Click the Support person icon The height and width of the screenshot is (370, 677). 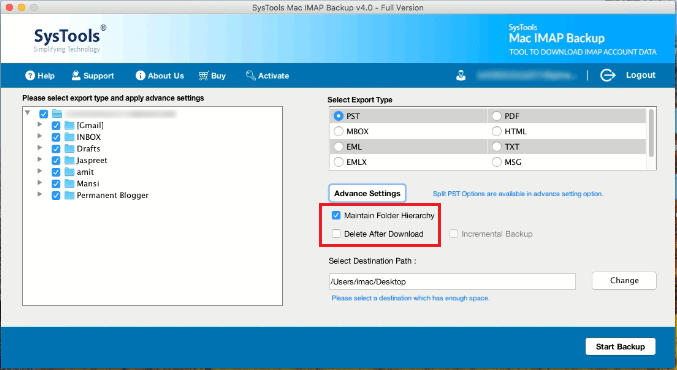click(x=76, y=76)
